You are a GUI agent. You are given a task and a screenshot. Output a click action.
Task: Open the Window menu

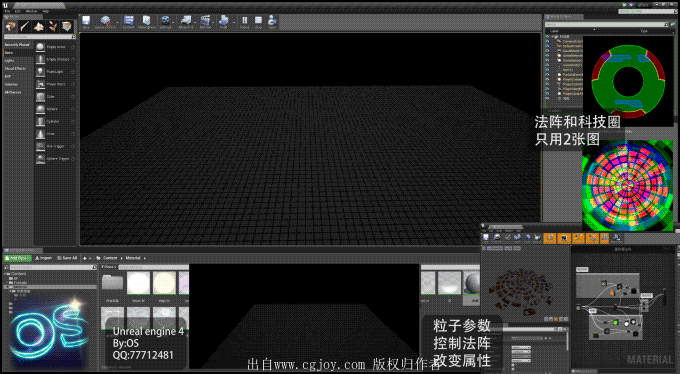coord(31,11)
